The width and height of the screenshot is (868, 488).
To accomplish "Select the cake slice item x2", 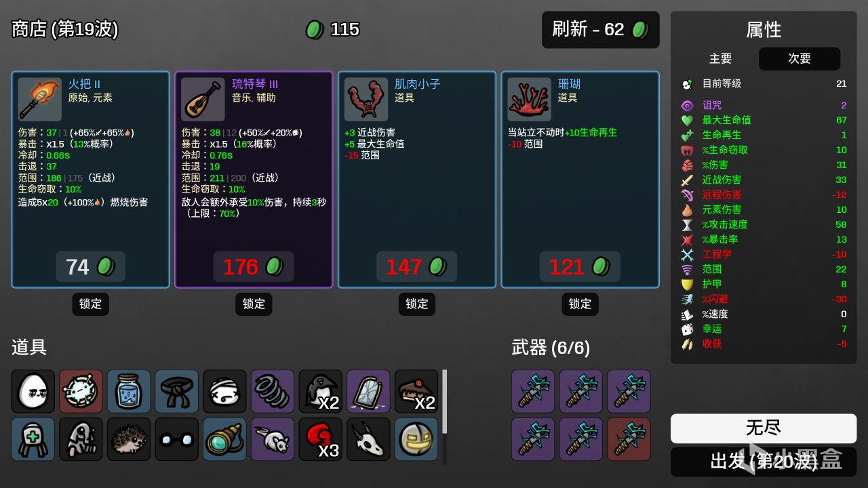I will (416, 391).
